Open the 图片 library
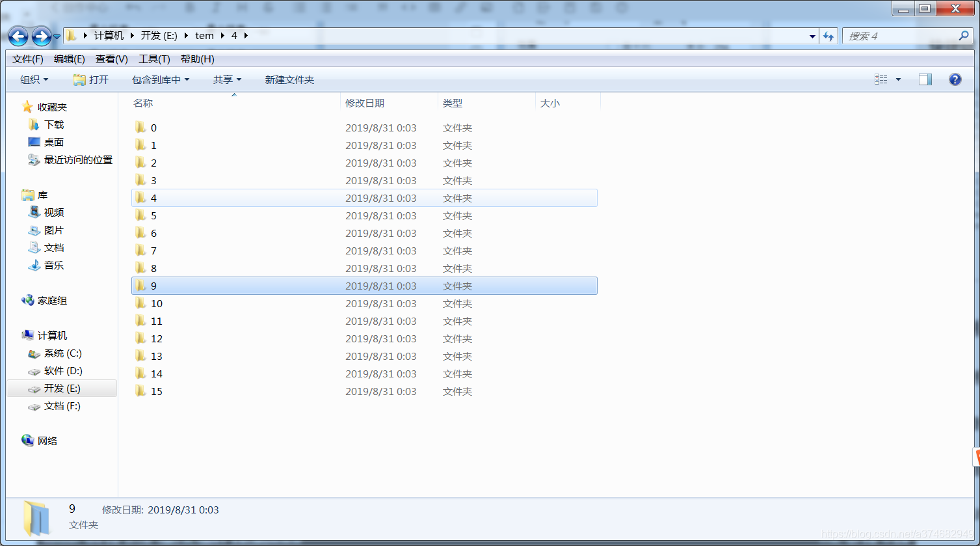Screen dimensions: 980x546 tap(54, 230)
